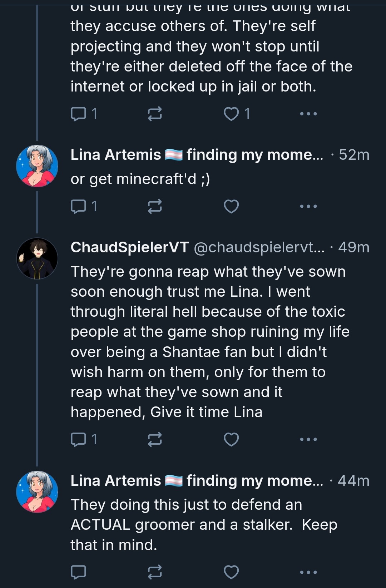
Task: Repost Lina Artemis's 44m post
Action: click(x=155, y=572)
